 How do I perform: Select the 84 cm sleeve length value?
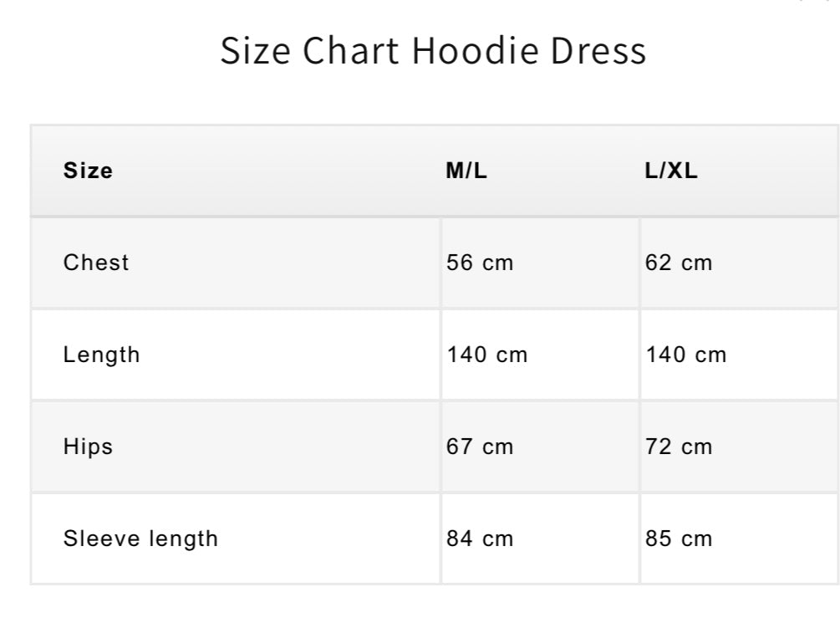coord(480,539)
